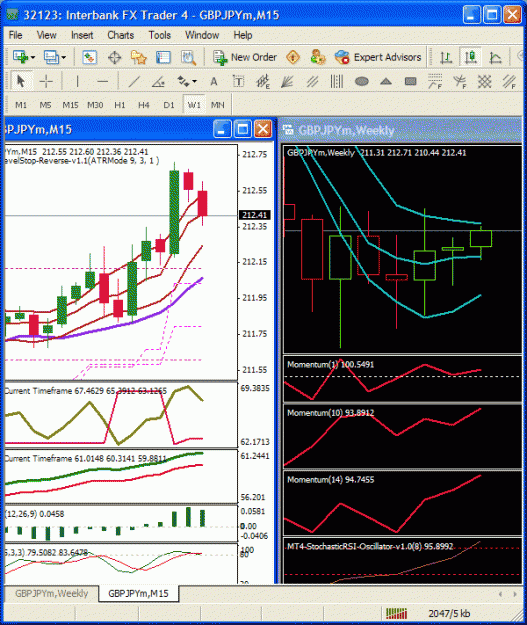527x625 pixels.
Task: Click the Momentum(10) 93.8912 indicator label
Action: [330, 413]
